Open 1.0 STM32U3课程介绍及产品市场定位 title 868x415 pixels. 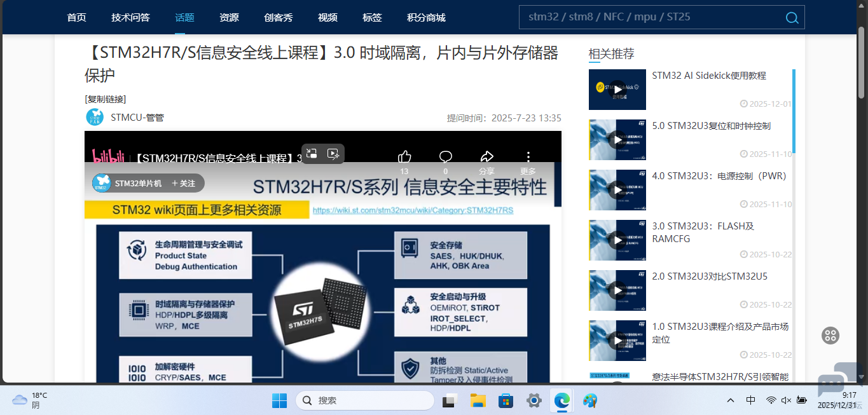[x=720, y=333]
